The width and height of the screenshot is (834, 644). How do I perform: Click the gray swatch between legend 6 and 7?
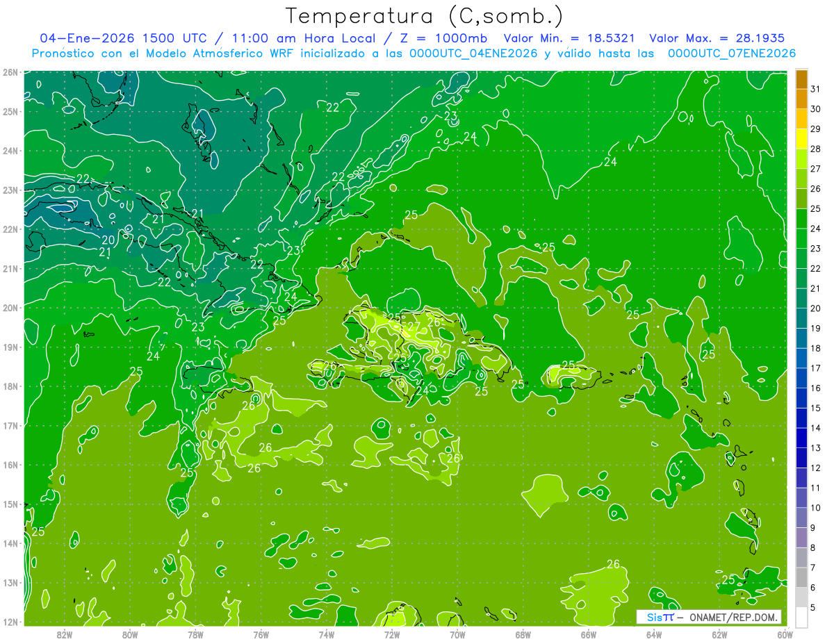click(x=802, y=577)
